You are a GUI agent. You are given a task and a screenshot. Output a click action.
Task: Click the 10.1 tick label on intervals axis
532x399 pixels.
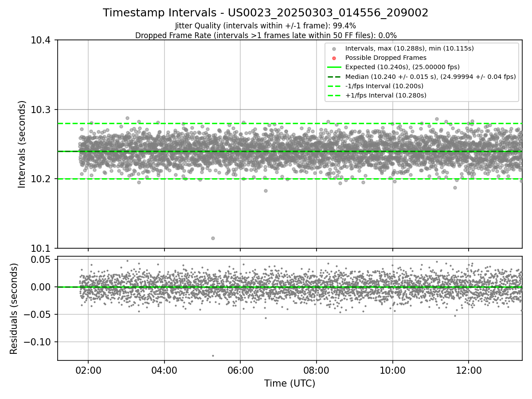42,248
